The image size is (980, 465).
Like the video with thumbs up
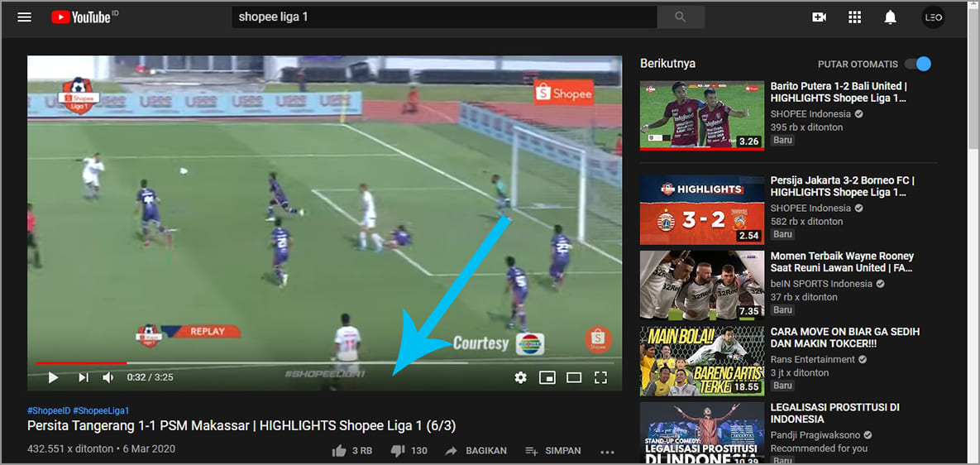click(339, 451)
